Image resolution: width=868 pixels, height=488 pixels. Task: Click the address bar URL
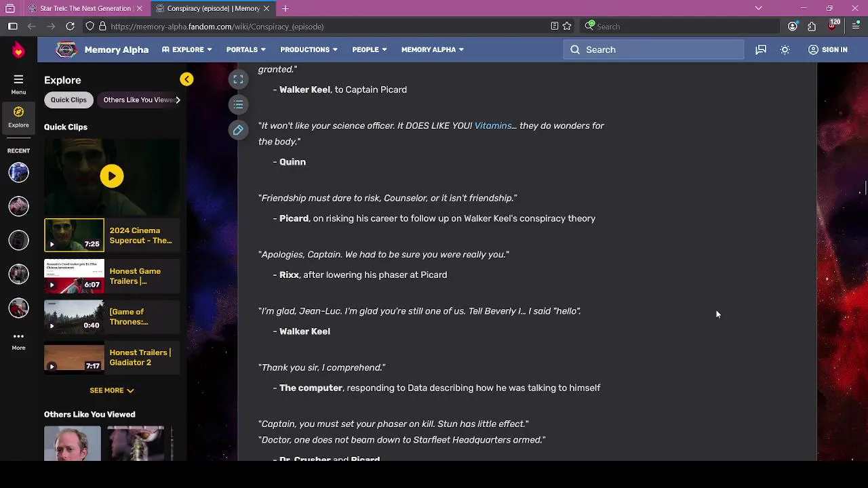point(217,26)
